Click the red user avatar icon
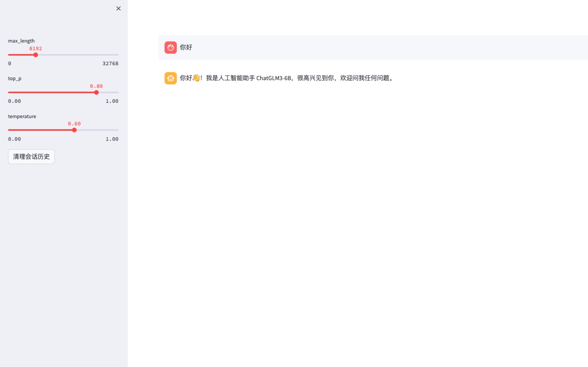This screenshot has width=588, height=367. [171, 48]
